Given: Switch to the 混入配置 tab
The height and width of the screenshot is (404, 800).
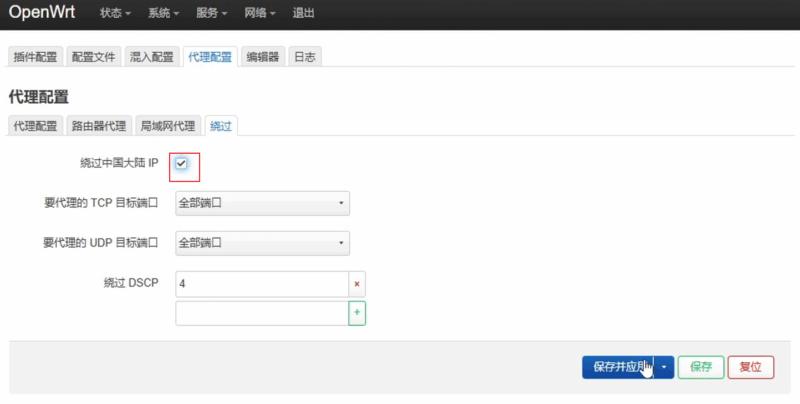Looking at the screenshot, I should tap(153, 57).
